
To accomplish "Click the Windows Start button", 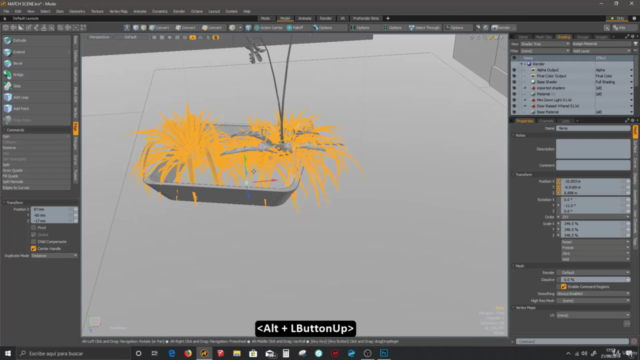I will pyautogui.click(x=8, y=353).
